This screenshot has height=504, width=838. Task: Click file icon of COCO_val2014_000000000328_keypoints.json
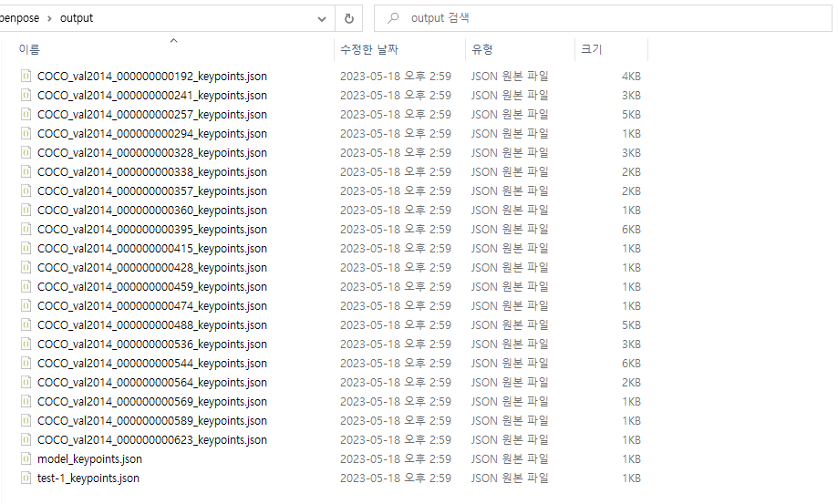(x=26, y=153)
